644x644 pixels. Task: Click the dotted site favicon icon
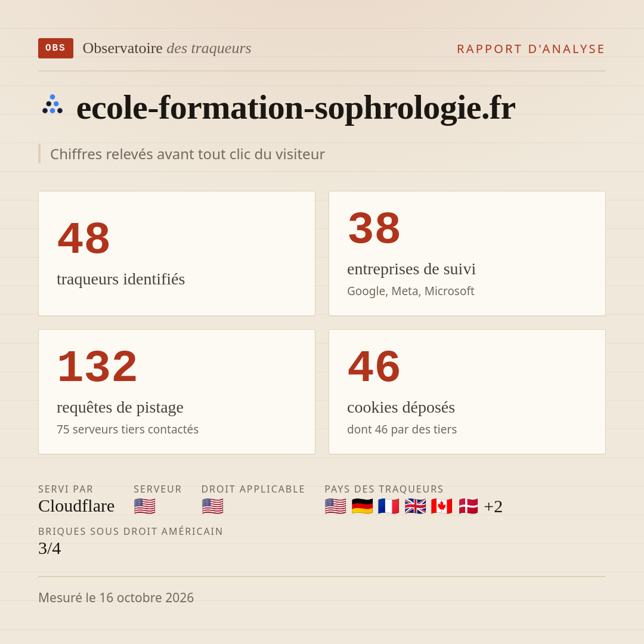click(x=52, y=104)
